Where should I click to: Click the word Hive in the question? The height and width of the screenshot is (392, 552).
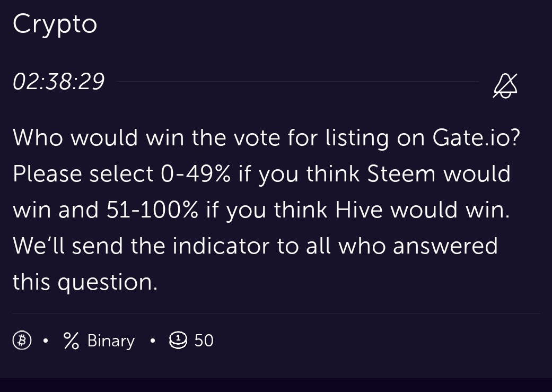point(359,210)
